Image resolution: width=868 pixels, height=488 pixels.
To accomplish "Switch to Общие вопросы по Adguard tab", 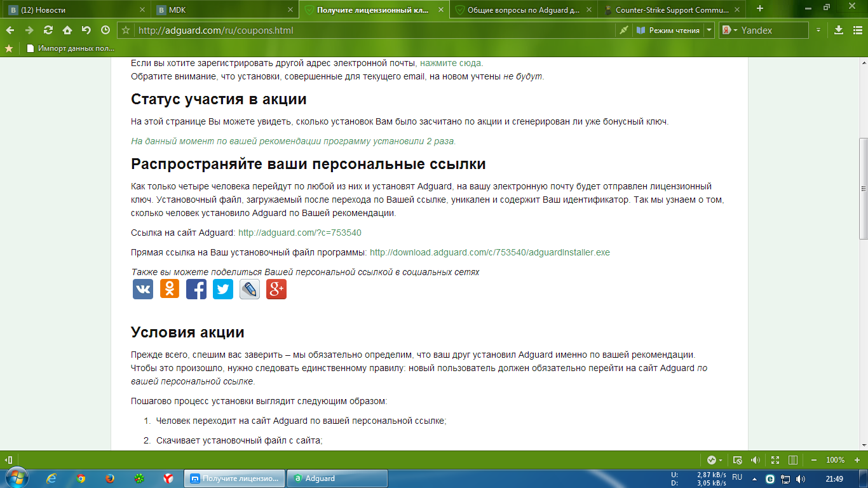I will (x=524, y=10).
